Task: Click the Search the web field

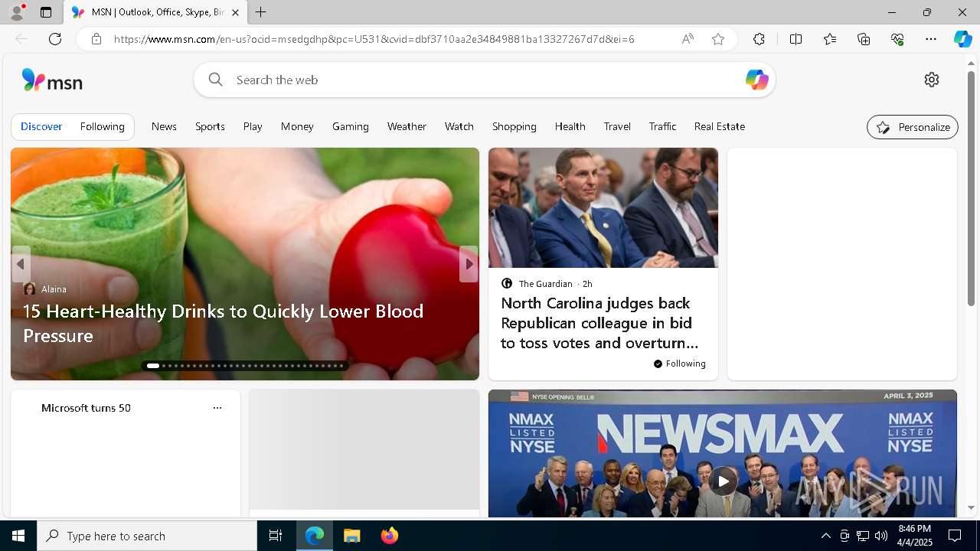Action: [485, 80]
